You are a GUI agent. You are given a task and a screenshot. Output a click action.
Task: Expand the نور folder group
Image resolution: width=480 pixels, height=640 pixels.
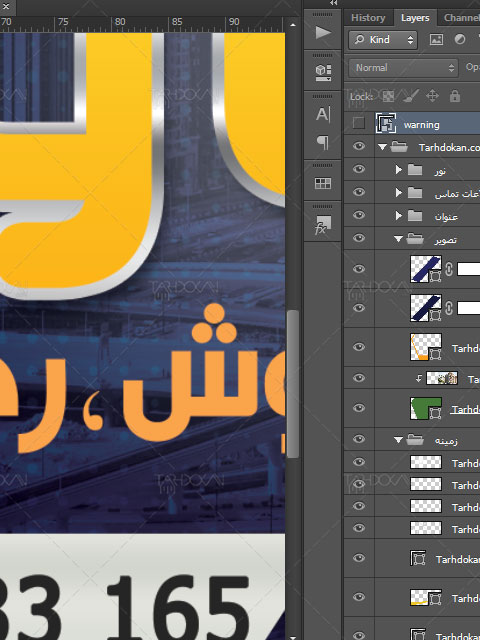tap(399, 169)
